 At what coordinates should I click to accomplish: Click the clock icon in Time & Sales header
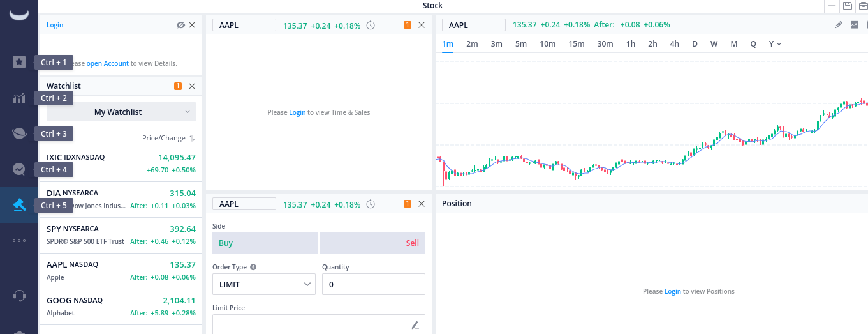pyautogui.click(x=371, y=26)
